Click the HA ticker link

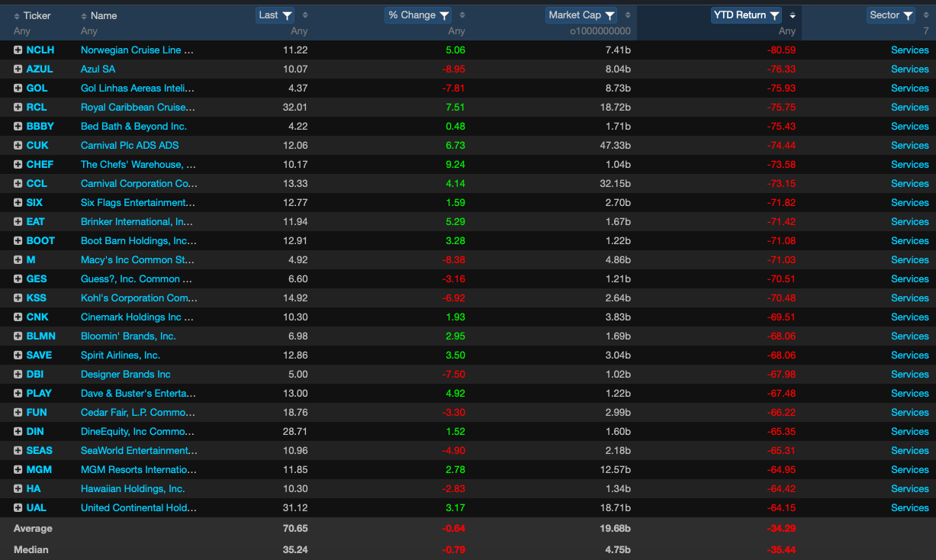[x=34, y=488]
